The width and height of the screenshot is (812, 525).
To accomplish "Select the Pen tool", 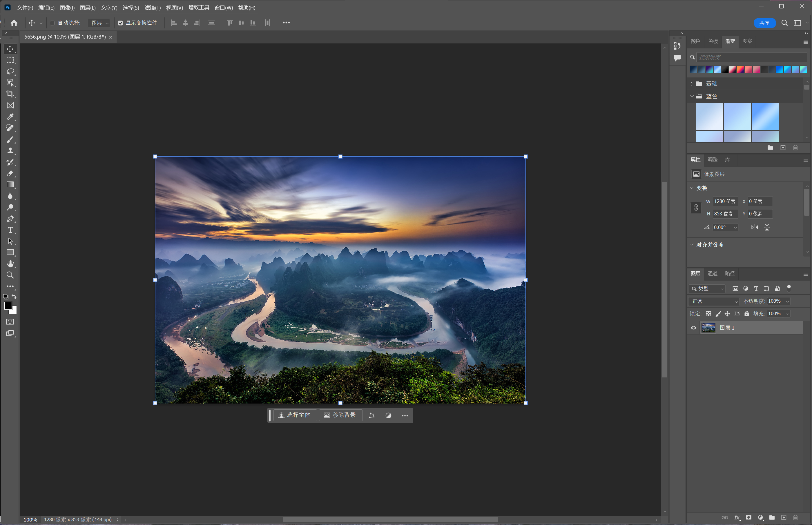I will [10, 219].
